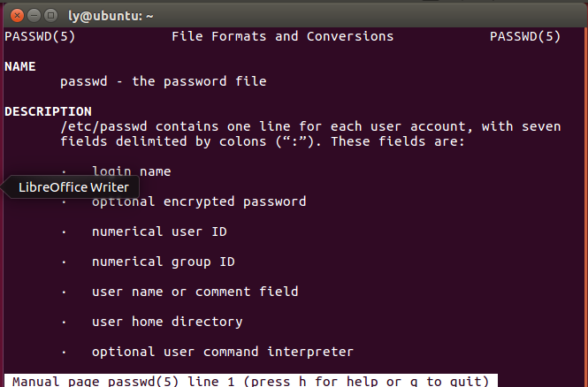The width and height of the screenshot is (588, 387).
Task: Click the manual page status line
Action: click(x=251, y=381)
